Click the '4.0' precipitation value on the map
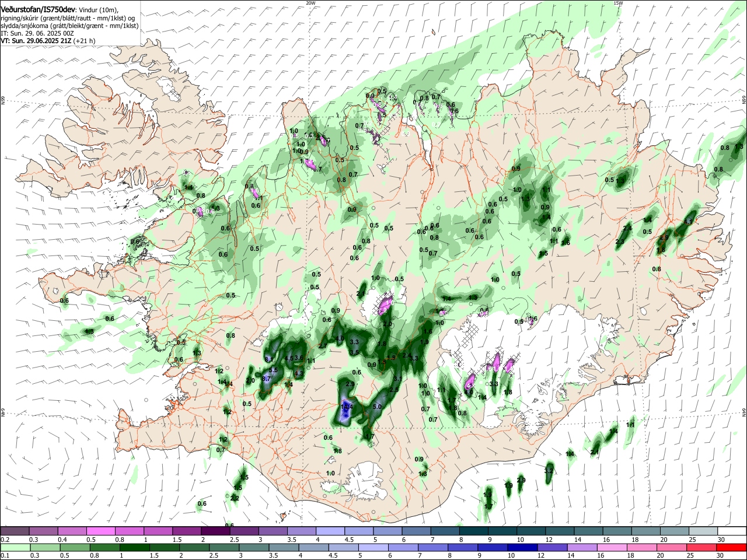The width and height of the screenshot is (747, 560). point(340,338)
